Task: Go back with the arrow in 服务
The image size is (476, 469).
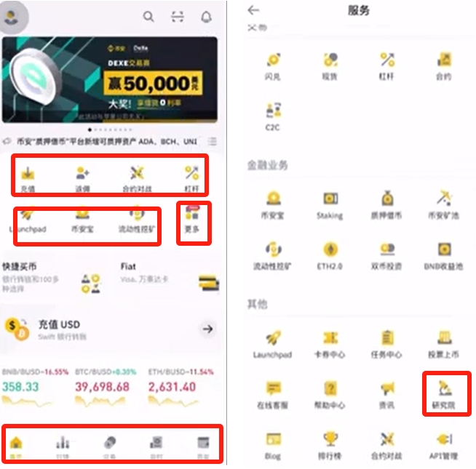Action: [x=253, y=10]
